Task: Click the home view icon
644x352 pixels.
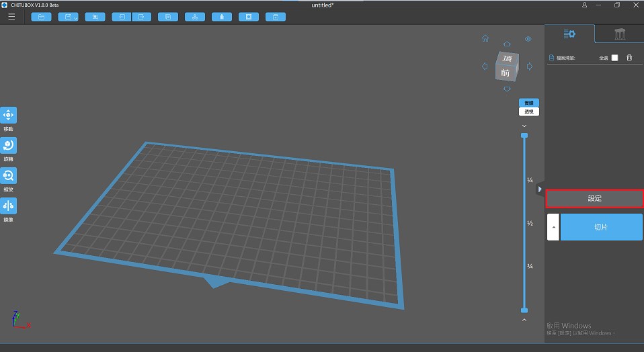Action: [x=485, y=39]
